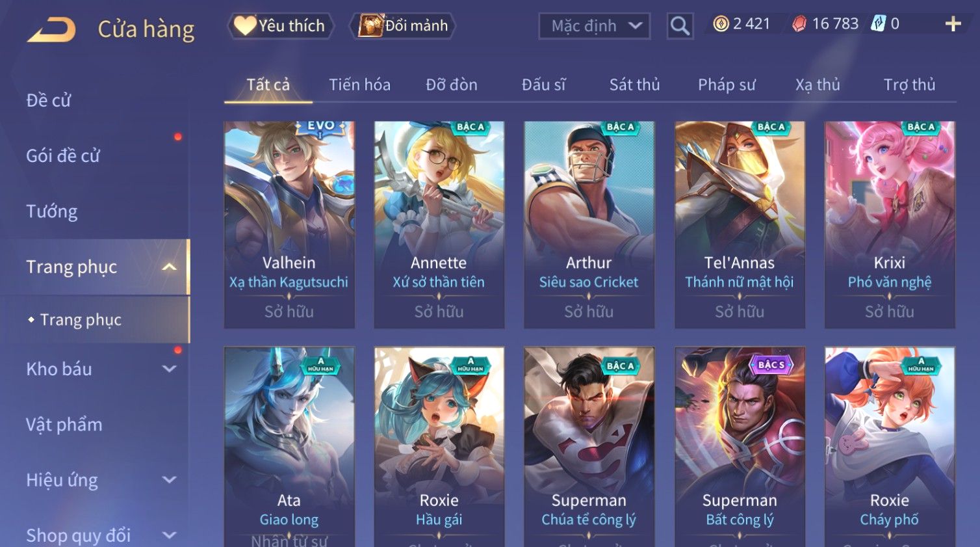This screenshot has width=980, height=547.
Task: Open the Mặc định sort dropdown
Action: pos(594,26)
